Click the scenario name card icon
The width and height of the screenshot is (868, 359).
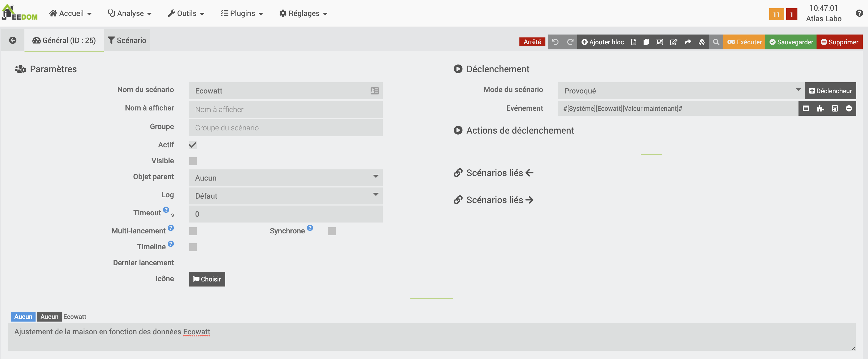[375, 91]
